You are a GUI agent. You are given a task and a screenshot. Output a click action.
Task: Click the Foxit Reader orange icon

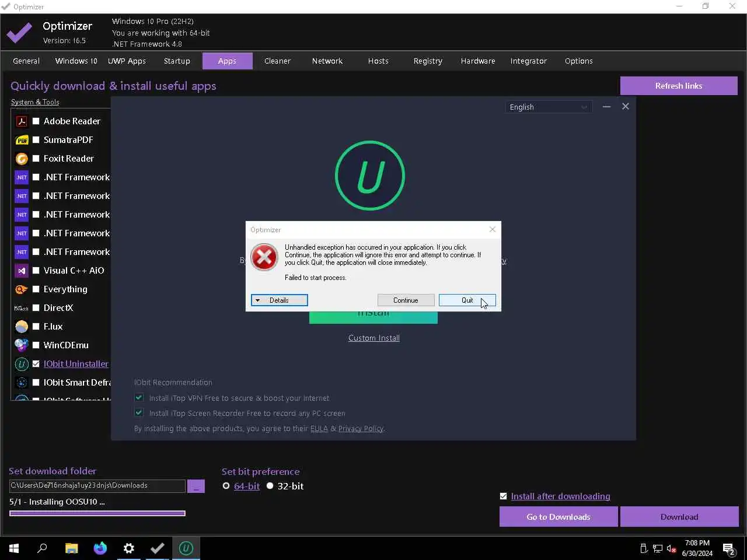pyautogui.click(x=22, y=159)
